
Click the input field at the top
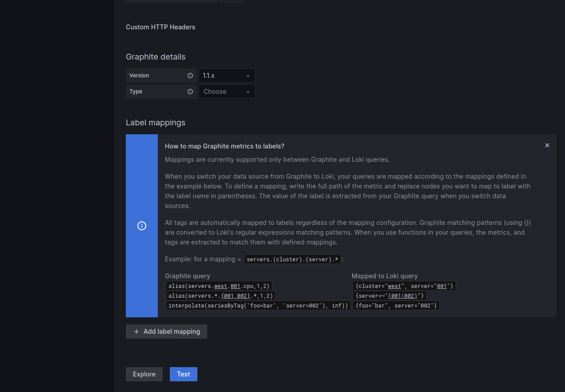172,1
